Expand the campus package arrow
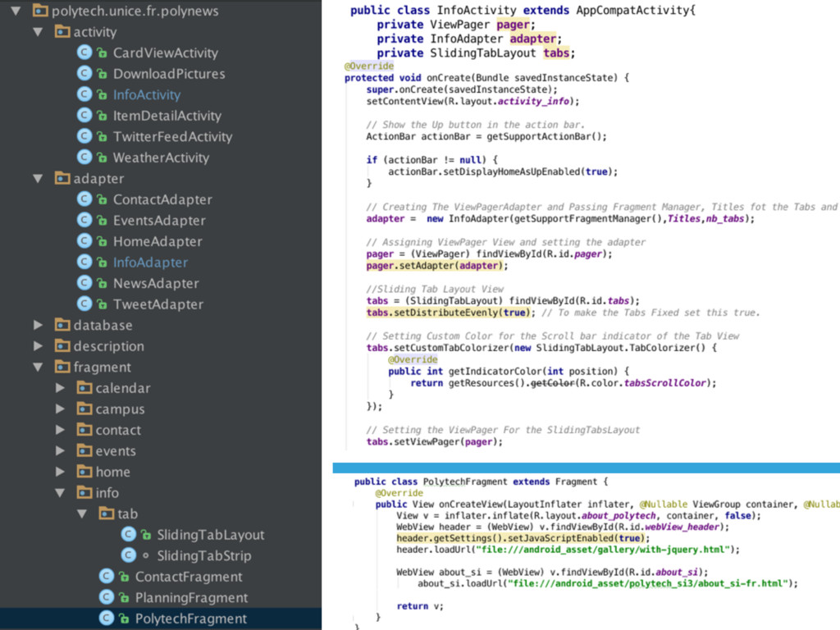Image resolution: width=840 pixels, height=630 pixels. (x=60, y=409)
